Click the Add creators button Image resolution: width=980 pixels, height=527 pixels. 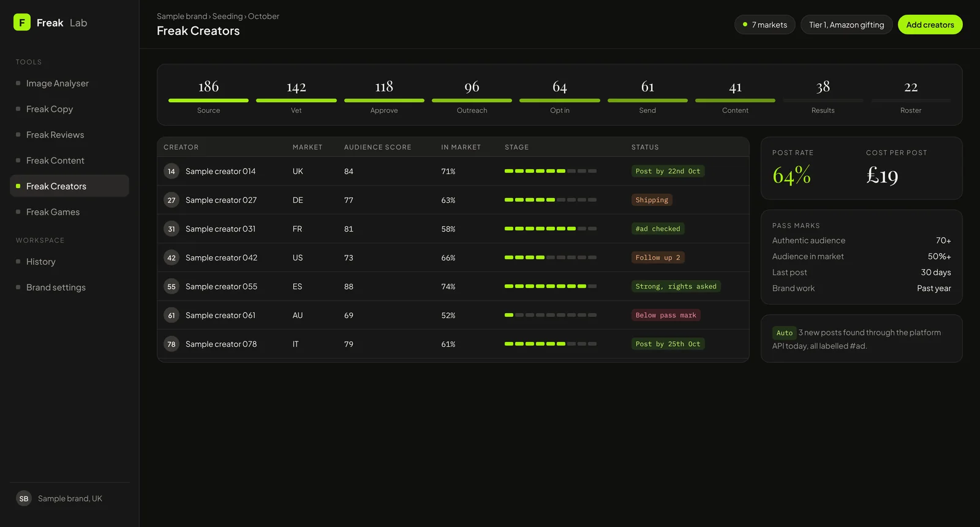click(x=930, y=25)
